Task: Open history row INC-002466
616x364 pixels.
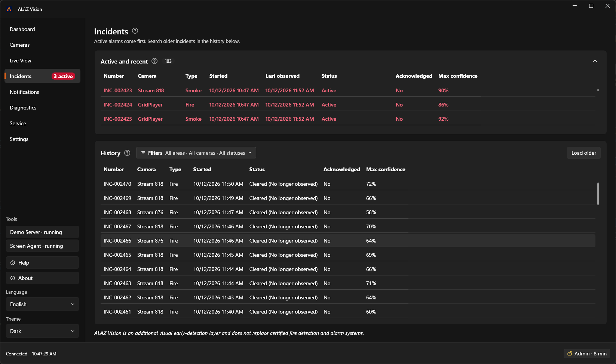Action: click(x=348, y=241)
